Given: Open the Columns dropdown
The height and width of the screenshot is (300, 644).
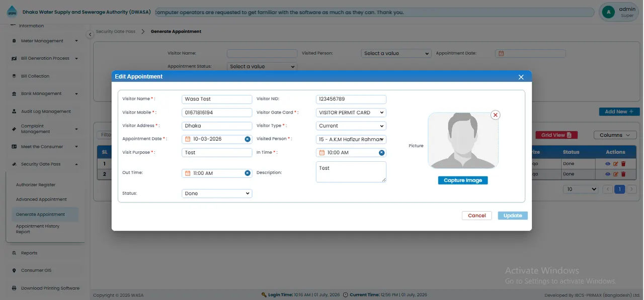Looking at the screenshot, I should (x=615, y=135).
